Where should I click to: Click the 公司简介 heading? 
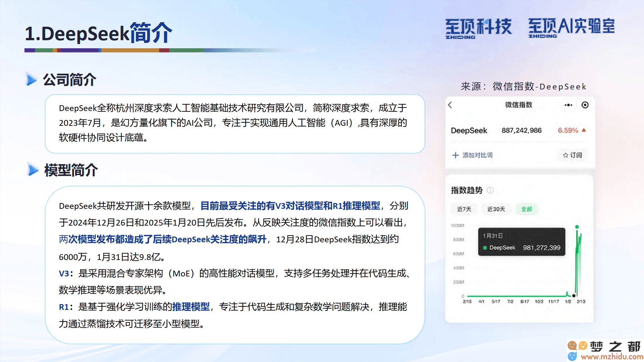(70, 79)
